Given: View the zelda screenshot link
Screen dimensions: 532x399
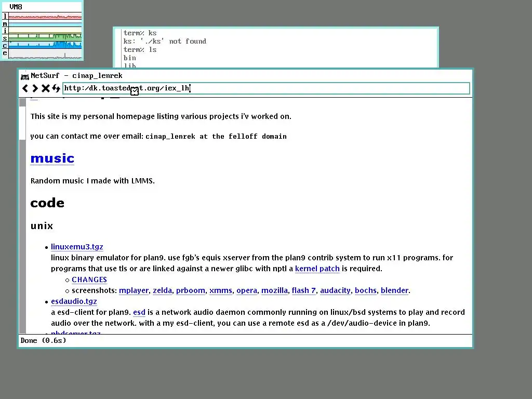Looking at the screenshot, I should 162,290.
